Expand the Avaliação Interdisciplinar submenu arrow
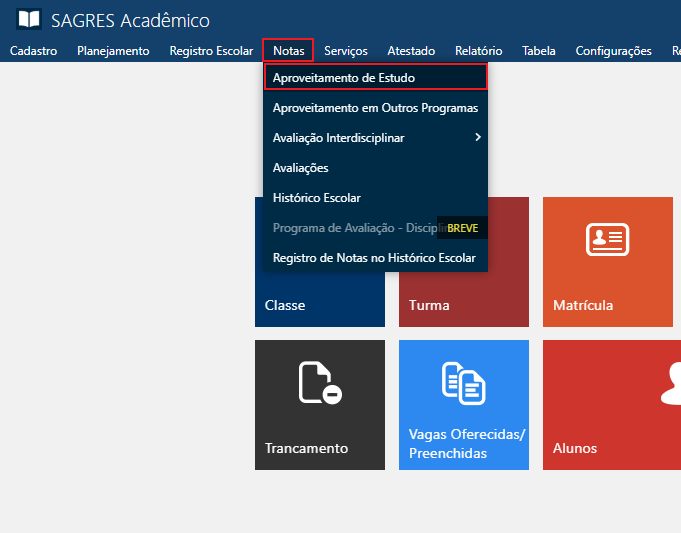The image size is (681, 533). point(478,137)
